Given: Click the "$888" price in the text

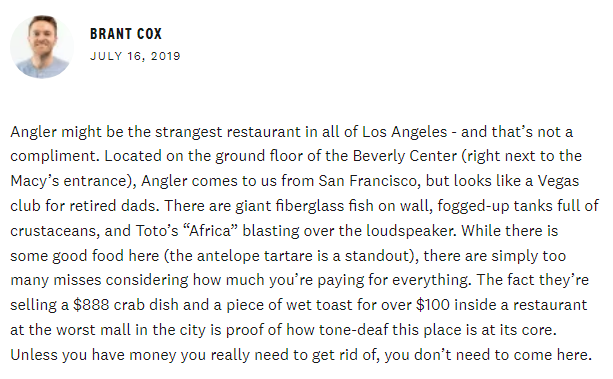Looking at the screenshot, I should coord(91,305).
